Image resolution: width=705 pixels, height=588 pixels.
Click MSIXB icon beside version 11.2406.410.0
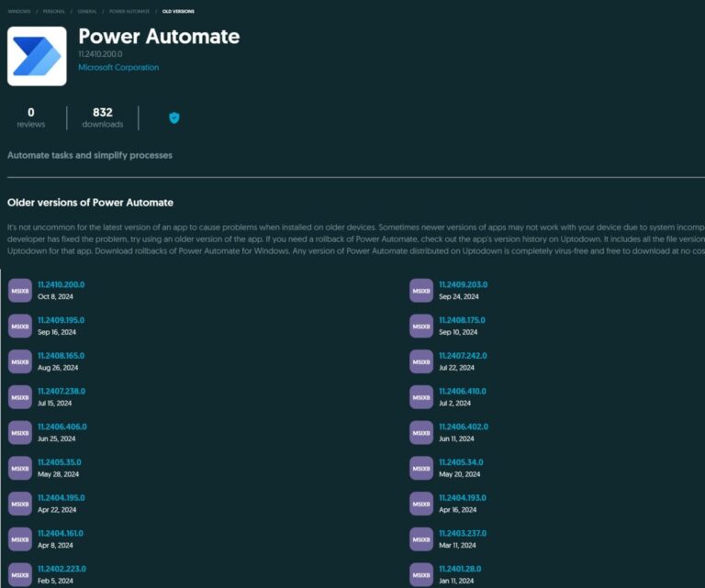(421, 397)
